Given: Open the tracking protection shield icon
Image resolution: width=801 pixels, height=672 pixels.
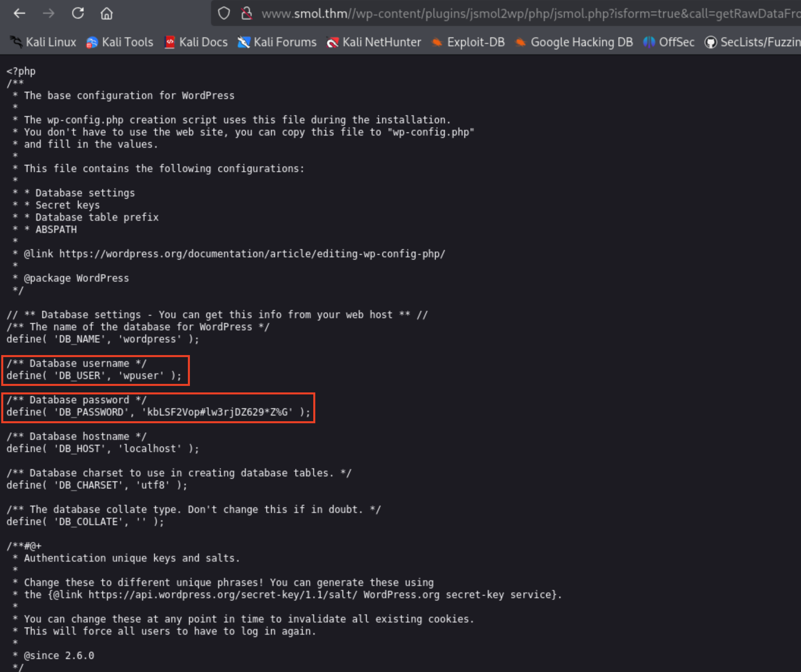Looking at the screenshot, I should tap(224, 13).
